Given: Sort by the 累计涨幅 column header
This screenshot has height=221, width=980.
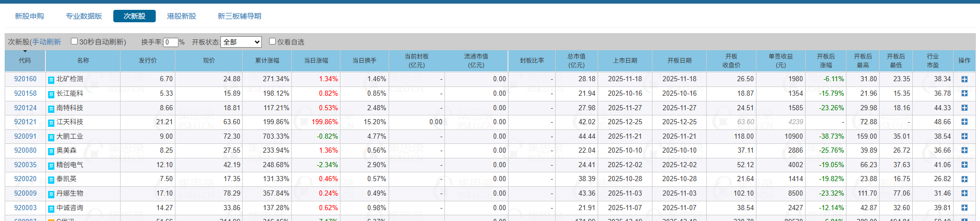Looking at the screenshot, I should click(x=267, y=61).
